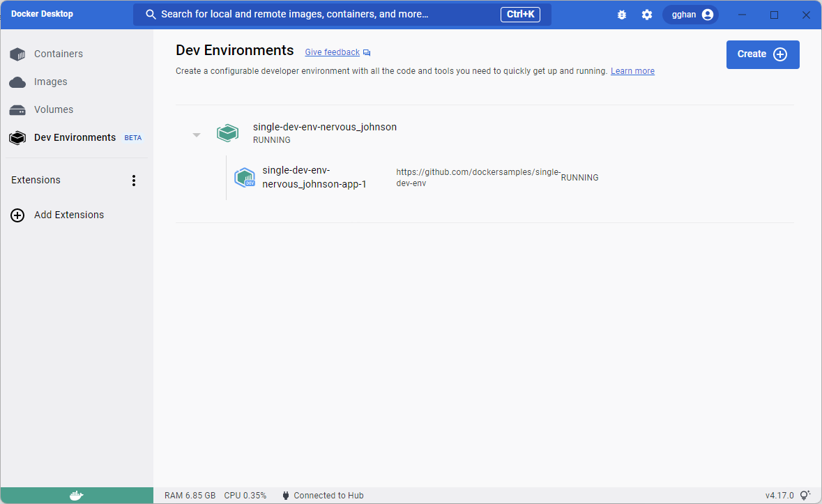Click the DEV container icon for nervous_johnson-app-1

click(x=244, y=178)
